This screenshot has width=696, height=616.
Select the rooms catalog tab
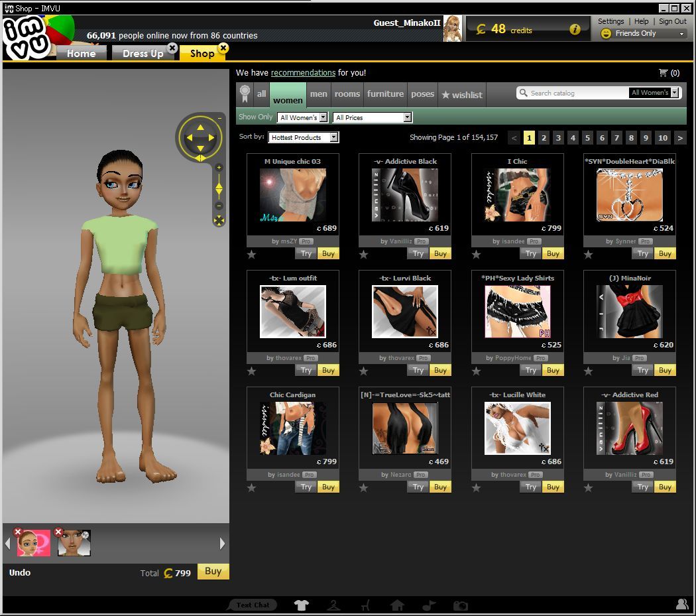coord(347,93)
